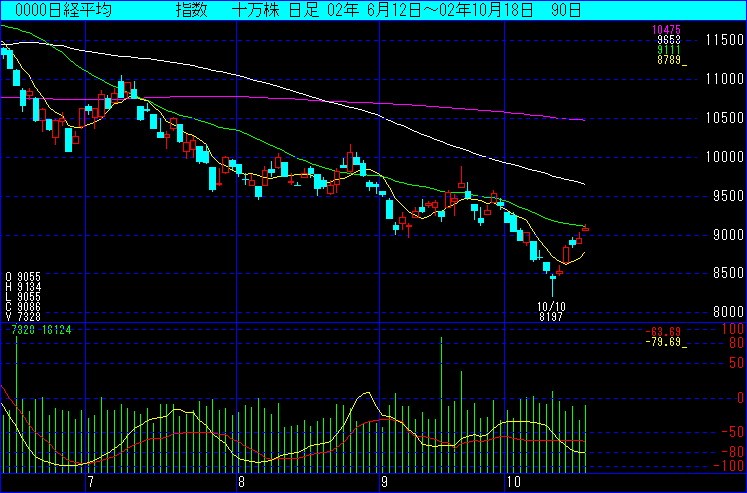Image resolution: width=747 pixels, height=493 pixels.
Task: Click the white moving average value 9653
Action: click(x=669, y=40)
